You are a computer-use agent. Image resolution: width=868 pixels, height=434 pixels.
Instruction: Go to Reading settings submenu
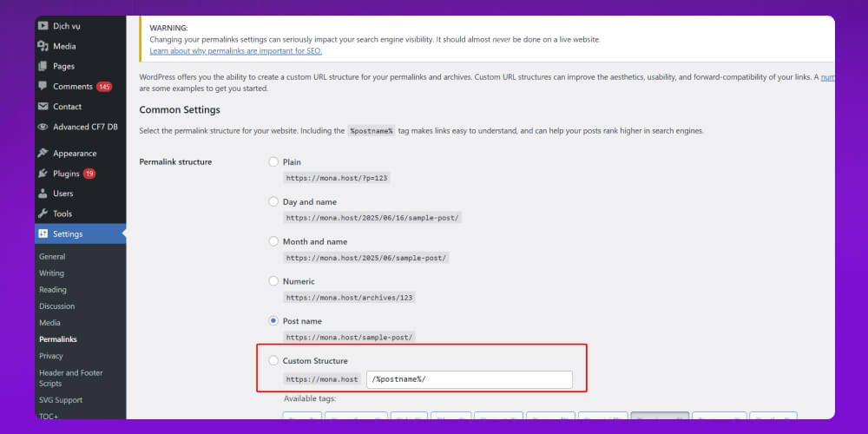click(53, 290)
